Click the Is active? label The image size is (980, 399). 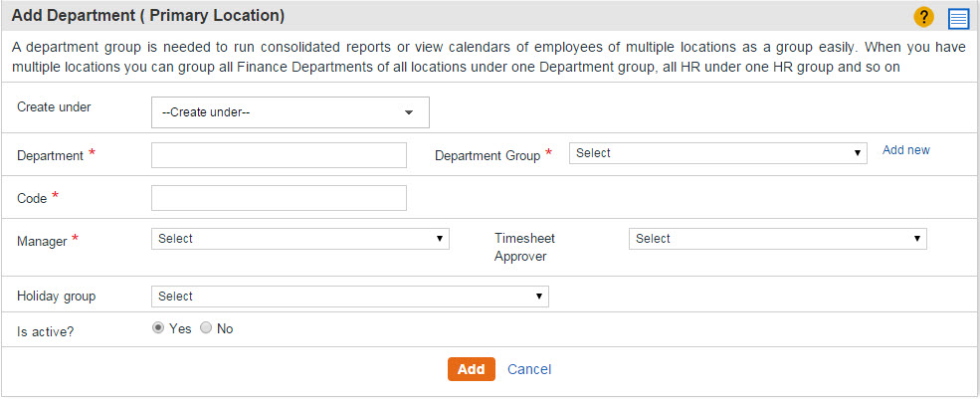click(45, 332)
